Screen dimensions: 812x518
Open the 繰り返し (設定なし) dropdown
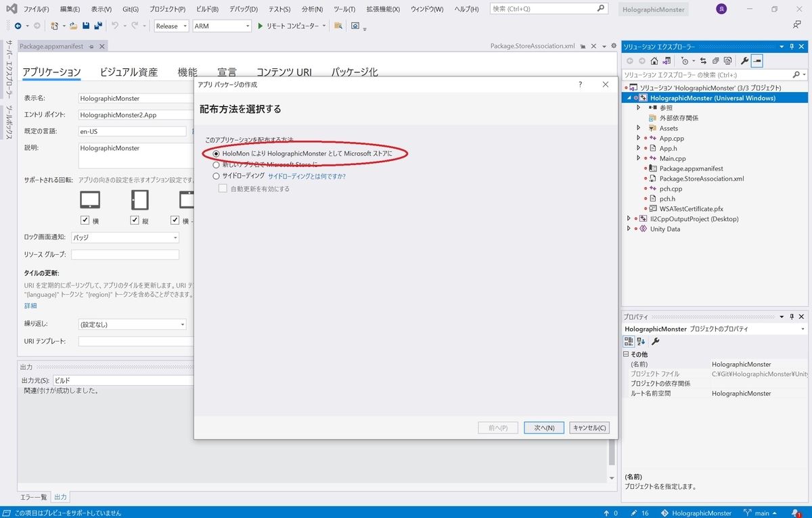[x=132, y=324]
